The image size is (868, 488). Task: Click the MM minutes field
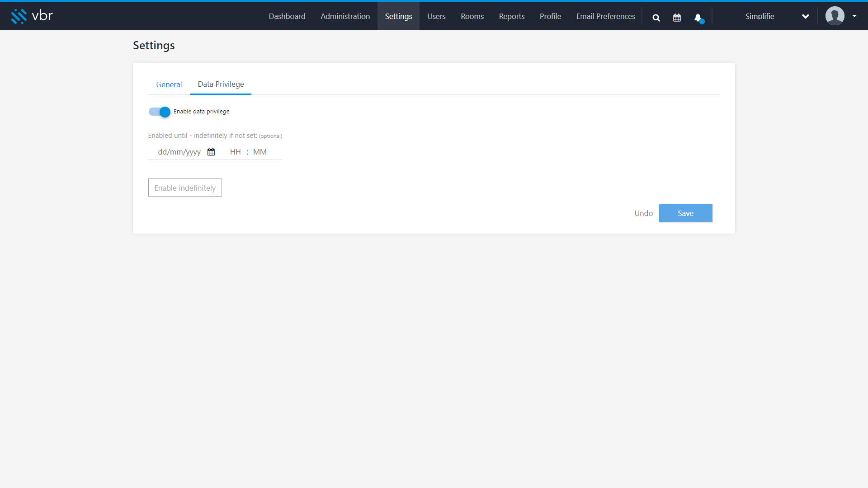[x=259, y=152]
